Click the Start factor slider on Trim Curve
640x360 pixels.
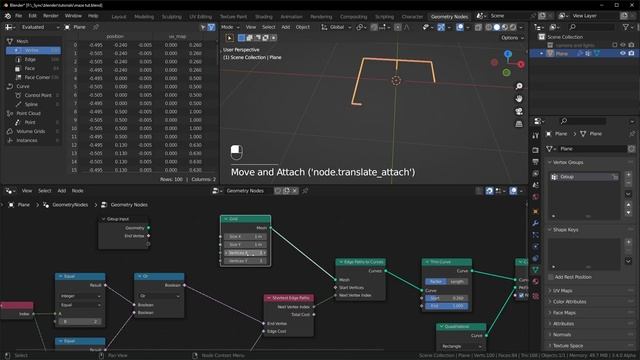tap(447, 298)
